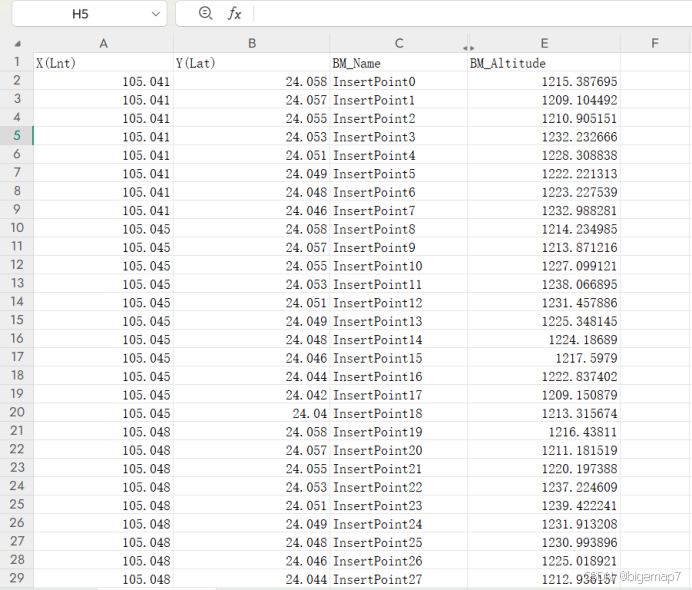
Task: Click altitude value 1225.018921
Action: [544, 560]
